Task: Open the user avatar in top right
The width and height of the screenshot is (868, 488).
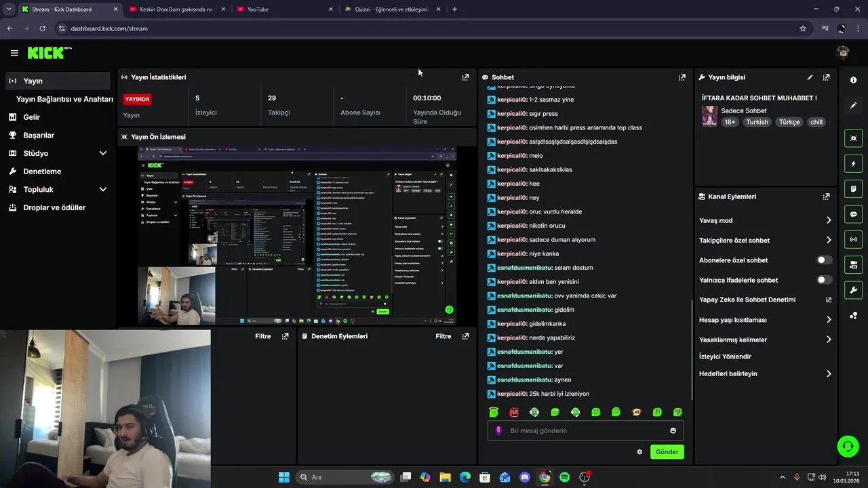Action: [x=843, y=53]
